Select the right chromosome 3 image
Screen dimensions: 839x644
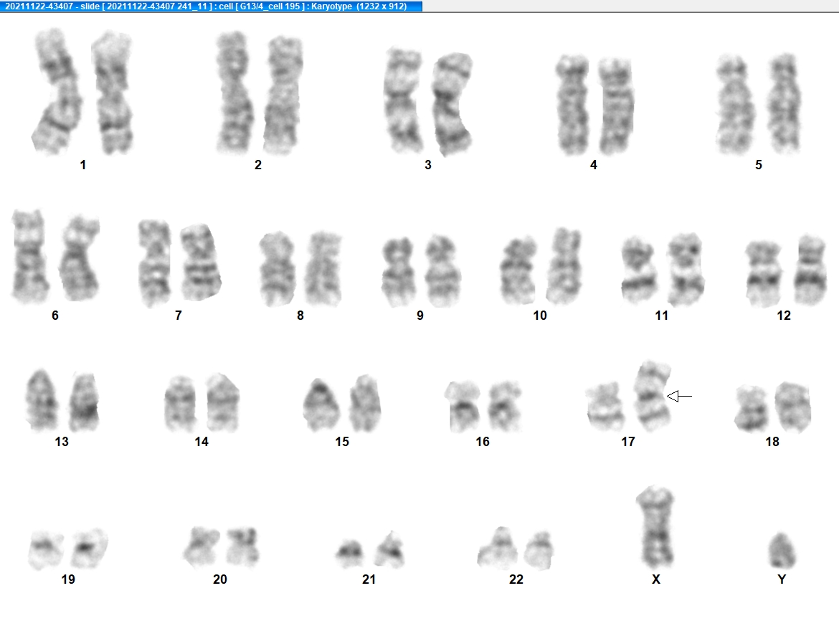click(452, 104)
